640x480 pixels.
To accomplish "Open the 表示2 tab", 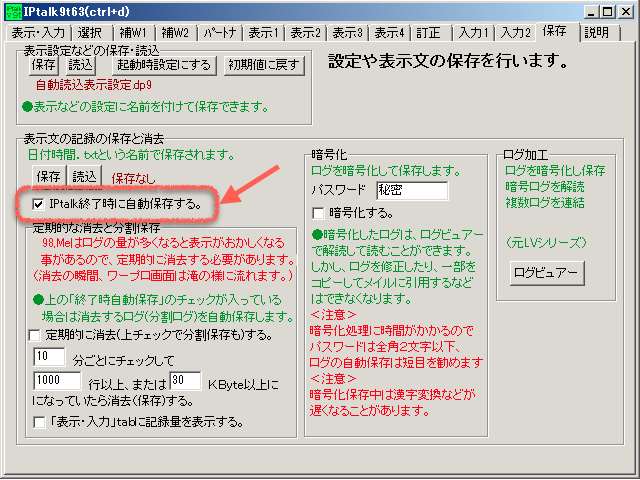I will click(x=305, y=33).
